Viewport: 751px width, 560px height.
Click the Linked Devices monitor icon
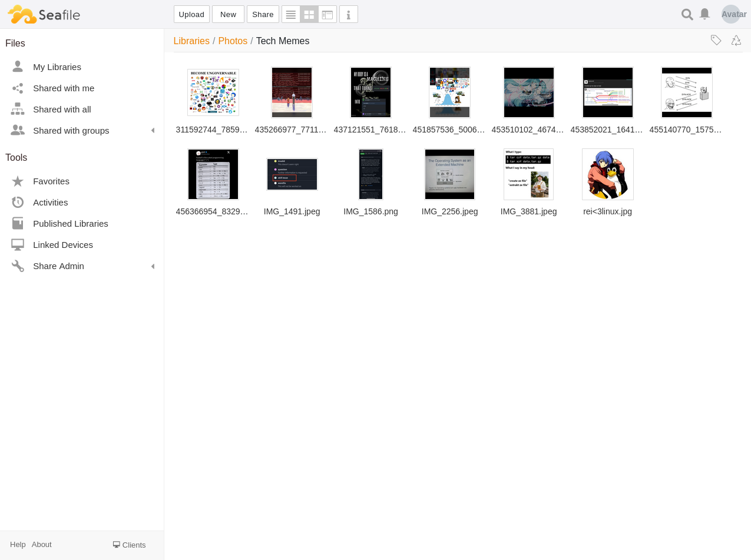point(18,245)
